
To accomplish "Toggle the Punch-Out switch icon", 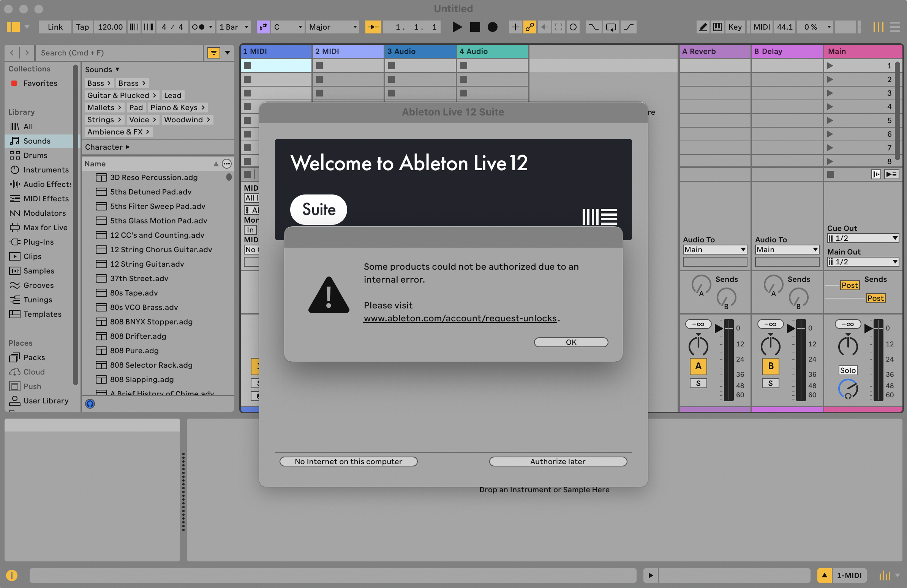I will pyautogui.click(x=629, y=27).
